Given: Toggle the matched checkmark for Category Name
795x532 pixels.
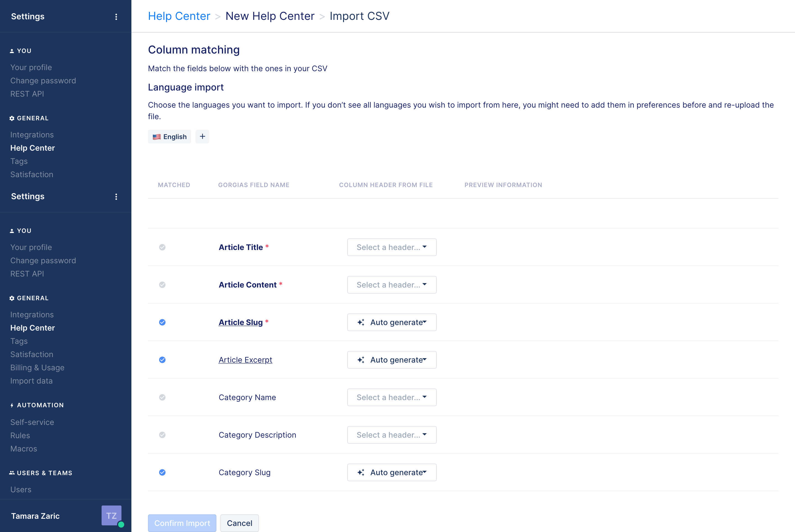Looking at the screenshot, I should coord(162,397).
